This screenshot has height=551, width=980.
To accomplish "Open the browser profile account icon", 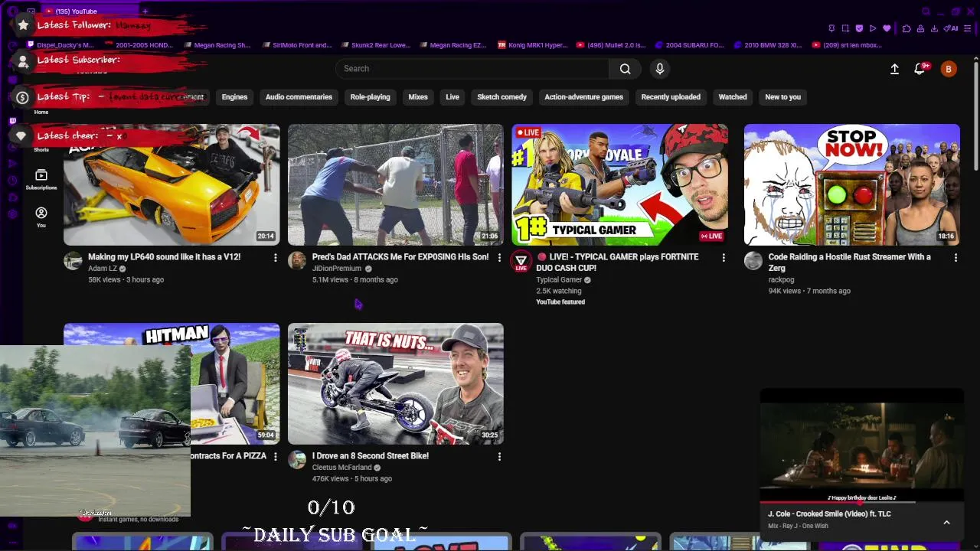I will pyautogui.click(x=920, y=28).
